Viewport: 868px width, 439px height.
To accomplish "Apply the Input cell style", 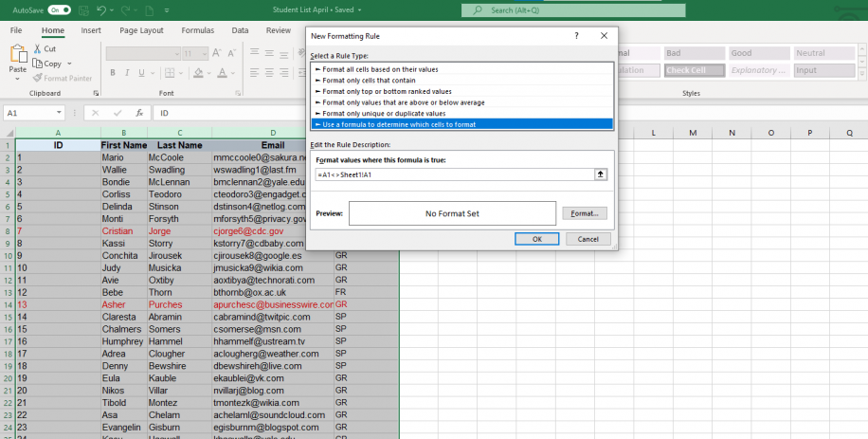I will (x=824, y=70).
